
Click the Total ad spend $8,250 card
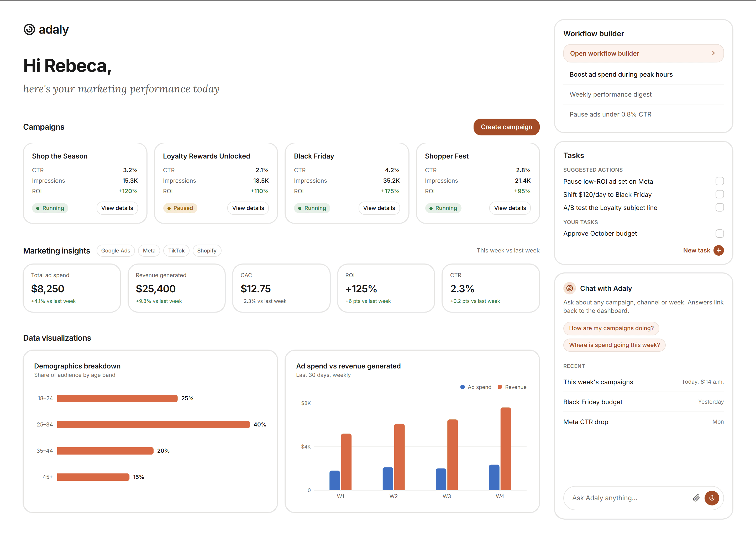[72, 288]
